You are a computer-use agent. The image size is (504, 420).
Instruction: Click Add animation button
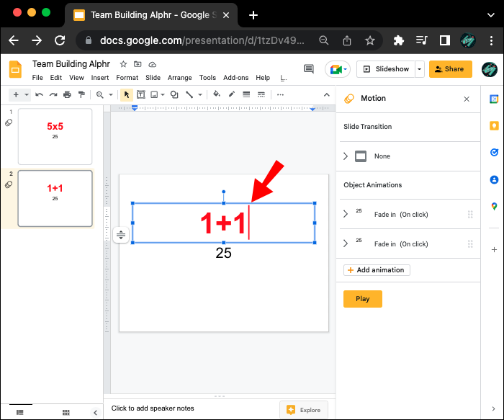pos(377,270)
